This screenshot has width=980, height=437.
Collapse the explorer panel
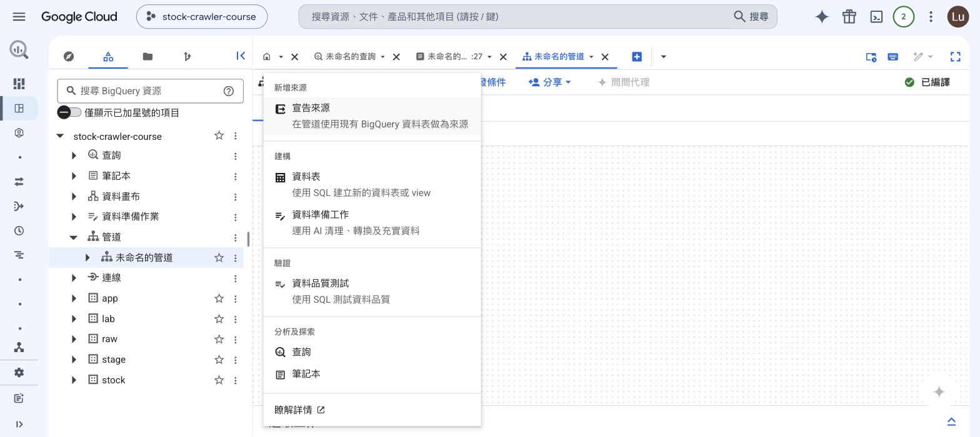point(241,56)
